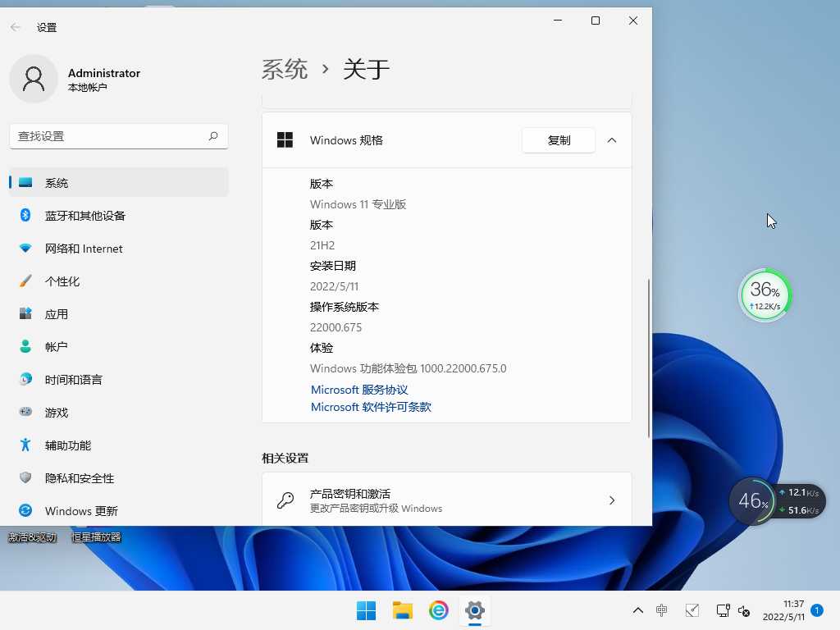Launch the browser icon on taskbar
Image resolution: width=840 pixels, height=630 pixels.
click(x=438, y=610)
